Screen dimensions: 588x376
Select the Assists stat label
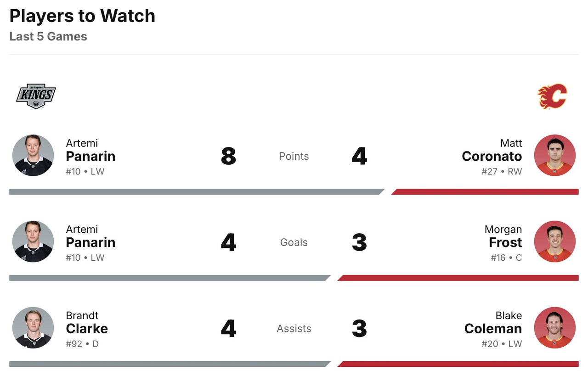[294, 329]
